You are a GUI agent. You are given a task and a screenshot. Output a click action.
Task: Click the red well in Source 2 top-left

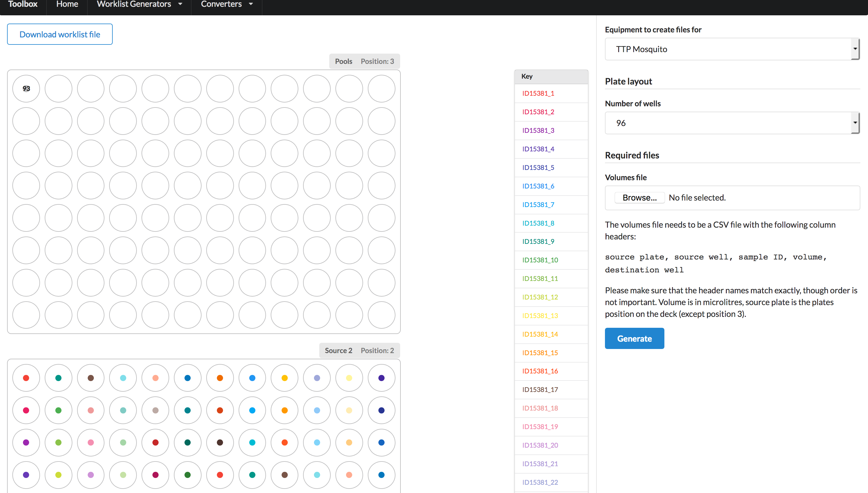[x=26, y=378]
